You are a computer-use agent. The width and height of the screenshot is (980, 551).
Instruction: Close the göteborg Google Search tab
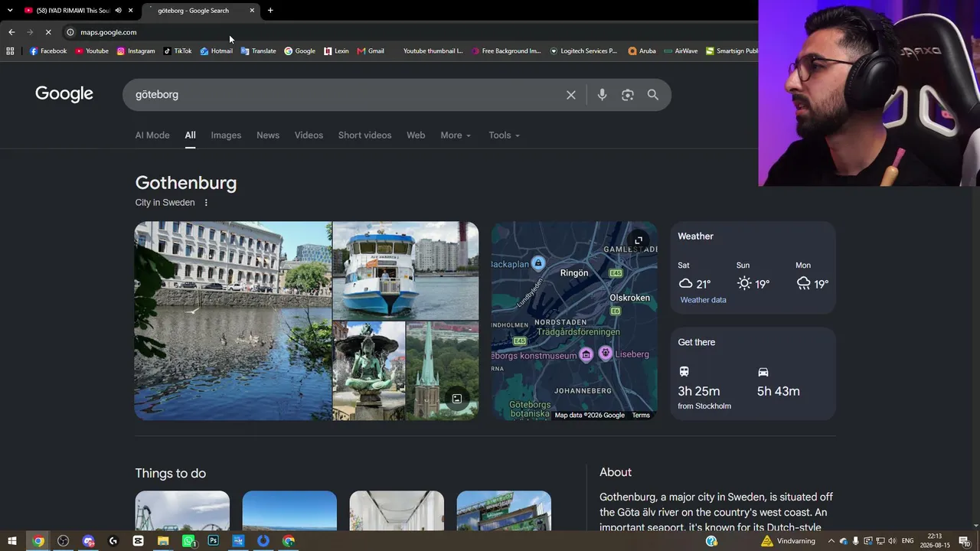tap(252, 11)
